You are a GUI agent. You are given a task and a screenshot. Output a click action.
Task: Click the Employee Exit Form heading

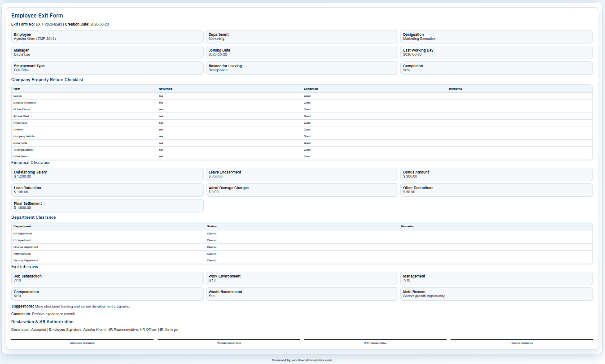37,16
